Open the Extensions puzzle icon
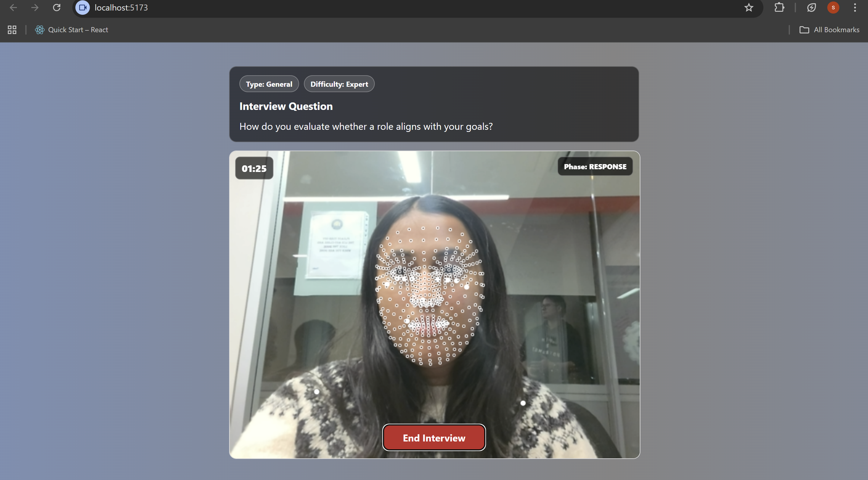 point(779,8)
